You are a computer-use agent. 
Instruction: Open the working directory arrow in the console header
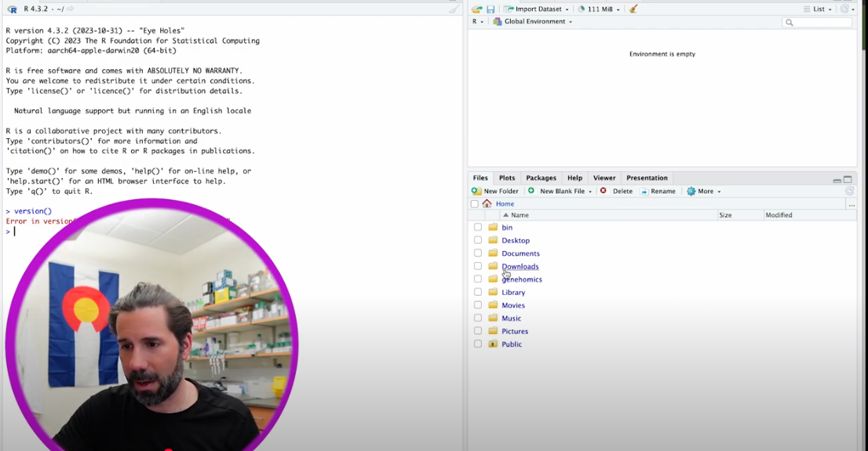click(71, 9)
